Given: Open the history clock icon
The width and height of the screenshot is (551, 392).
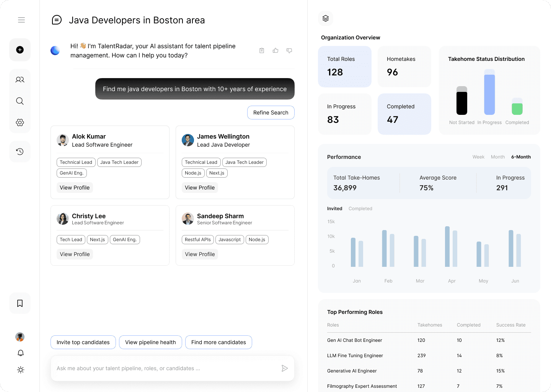Looking at the screenshot, I should 20,152.
